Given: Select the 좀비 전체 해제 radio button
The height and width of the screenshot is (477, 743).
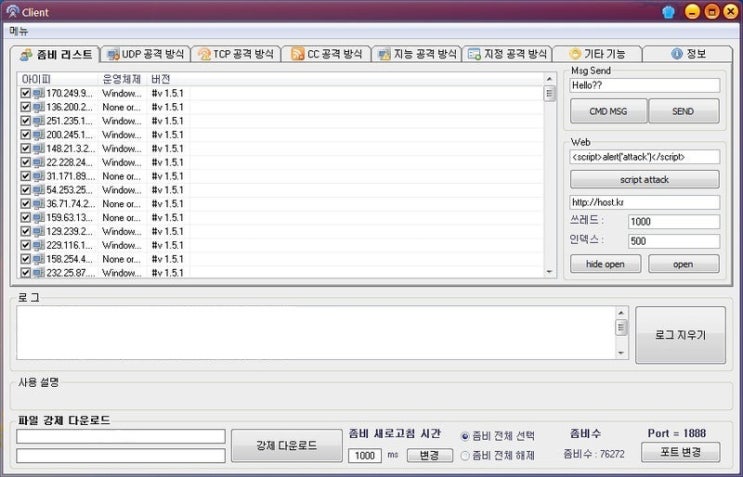Looking at the screenshot, I should pyautogui.click(x=465, y=456).
